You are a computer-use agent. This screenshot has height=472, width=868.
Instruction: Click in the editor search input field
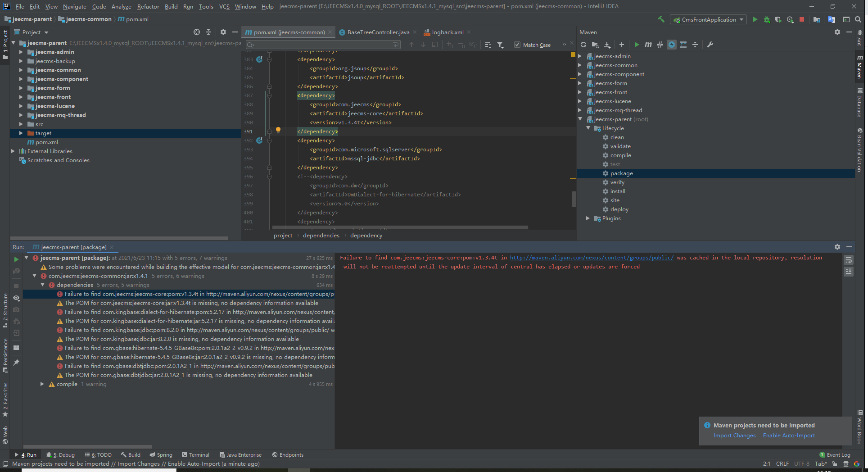(x=323, y=45)
